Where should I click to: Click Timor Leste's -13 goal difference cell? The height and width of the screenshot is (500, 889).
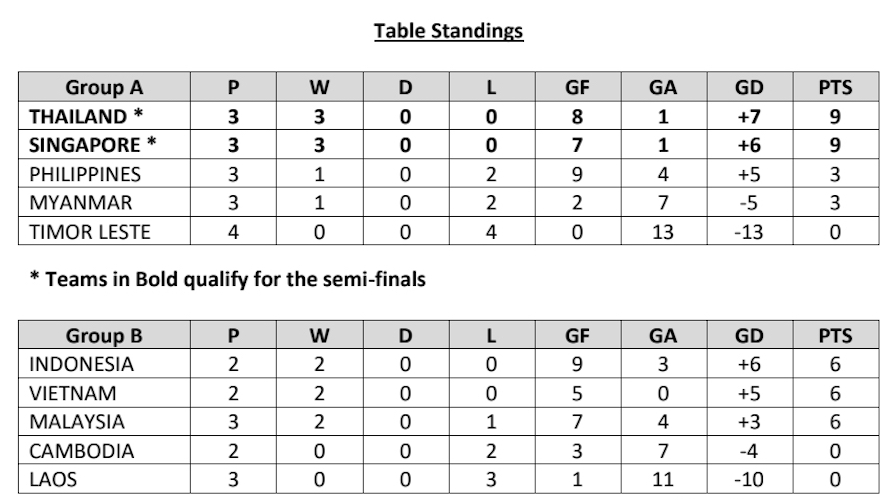point(749,232)
